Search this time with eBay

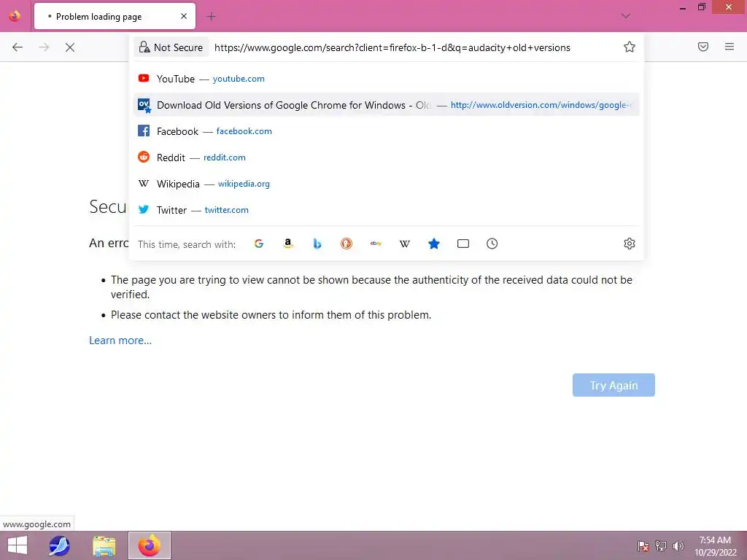point(376,244)
